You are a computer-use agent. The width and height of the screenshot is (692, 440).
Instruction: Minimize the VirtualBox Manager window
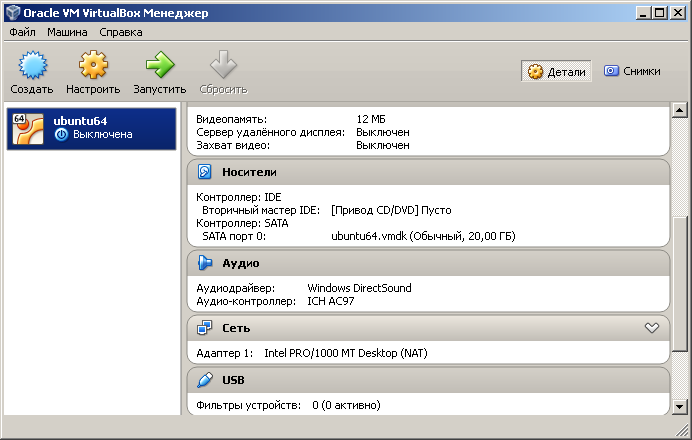coord(643,12)
